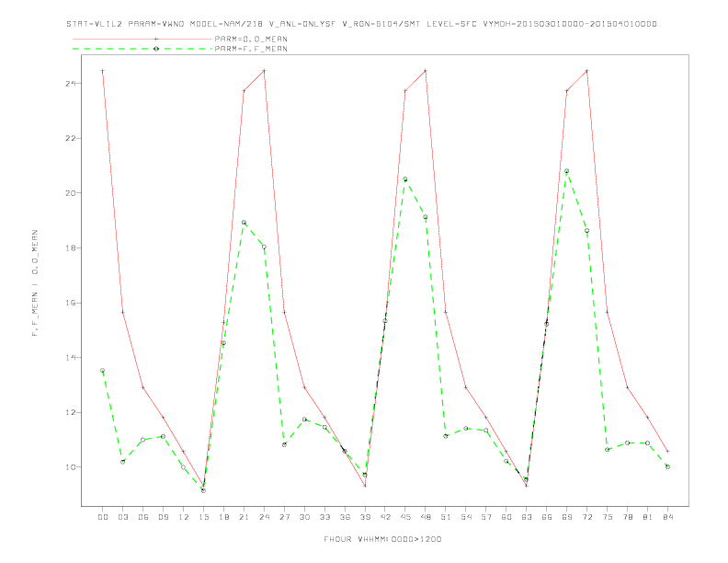The width and height of the screenshot is (728, 563).
Task: Click x-axis tick label 33
Action: [324, 517]
